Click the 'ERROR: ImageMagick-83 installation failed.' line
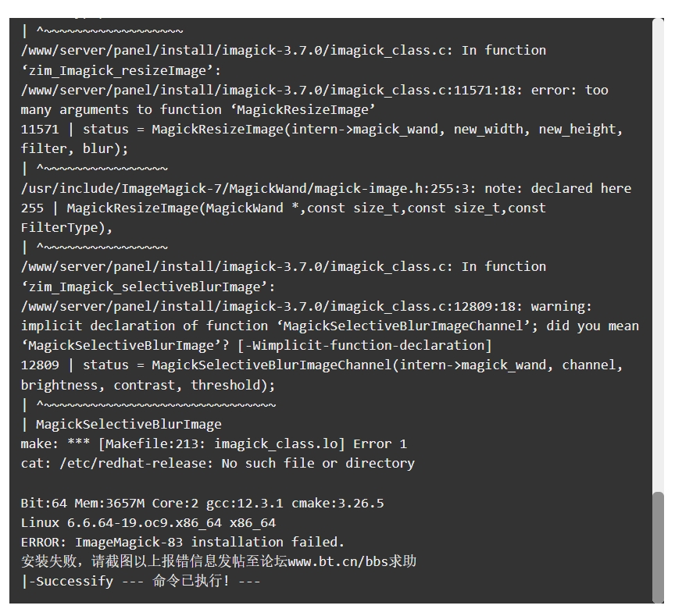The width and height of the screenshot is (675, 616). [183, 542]
